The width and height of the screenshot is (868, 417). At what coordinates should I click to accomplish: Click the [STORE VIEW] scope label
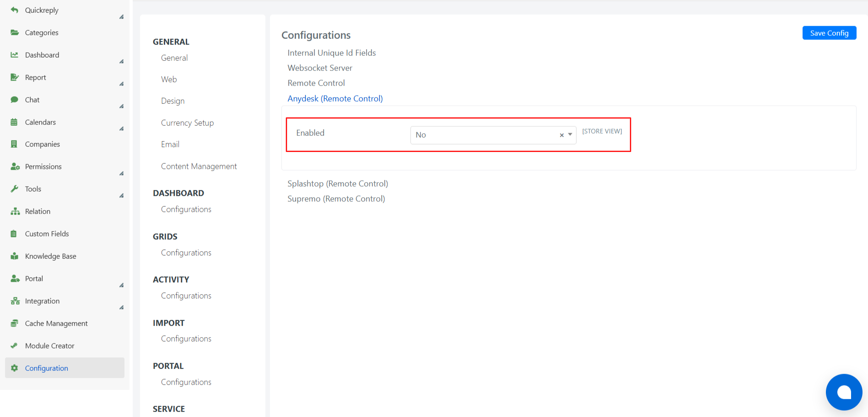(x=602, y=131)
